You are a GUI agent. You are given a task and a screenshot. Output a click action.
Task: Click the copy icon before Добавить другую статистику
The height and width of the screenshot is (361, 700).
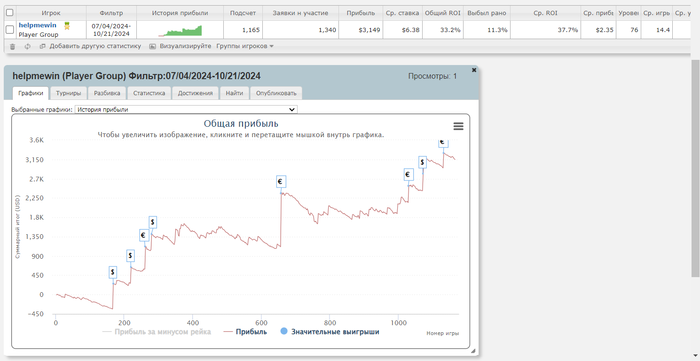click(x=42, y=46)
